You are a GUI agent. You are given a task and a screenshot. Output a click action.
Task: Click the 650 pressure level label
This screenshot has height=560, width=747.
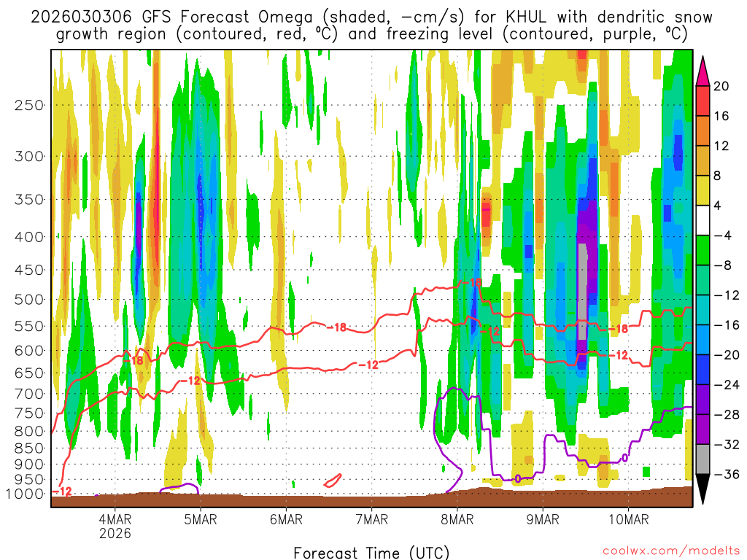tap(29, 373)
